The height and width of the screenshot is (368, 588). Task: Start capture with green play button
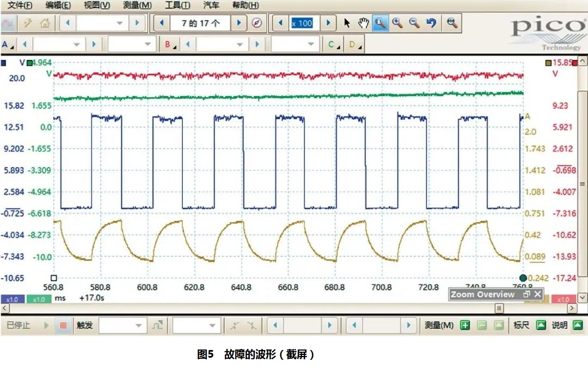(x=46, y=325)
